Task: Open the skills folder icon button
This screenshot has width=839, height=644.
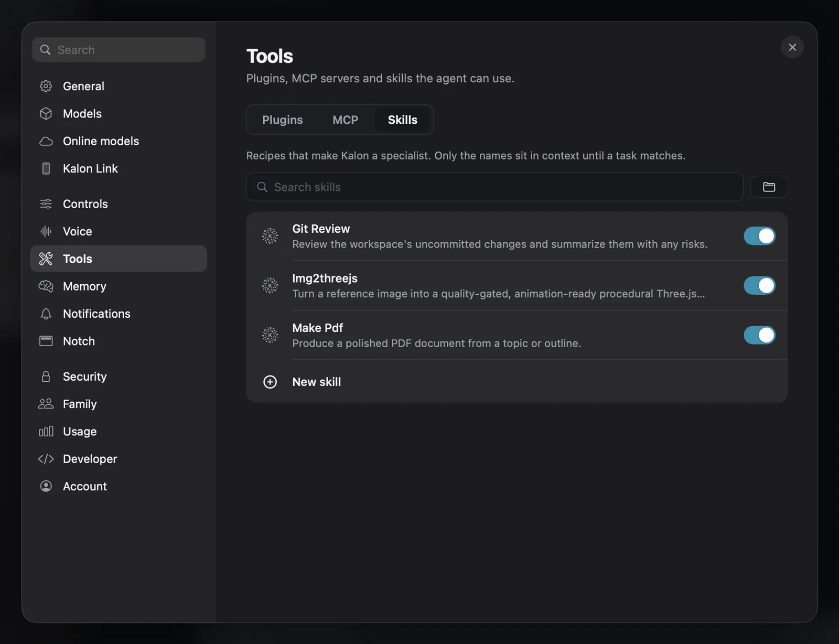Action: (769, 187)
